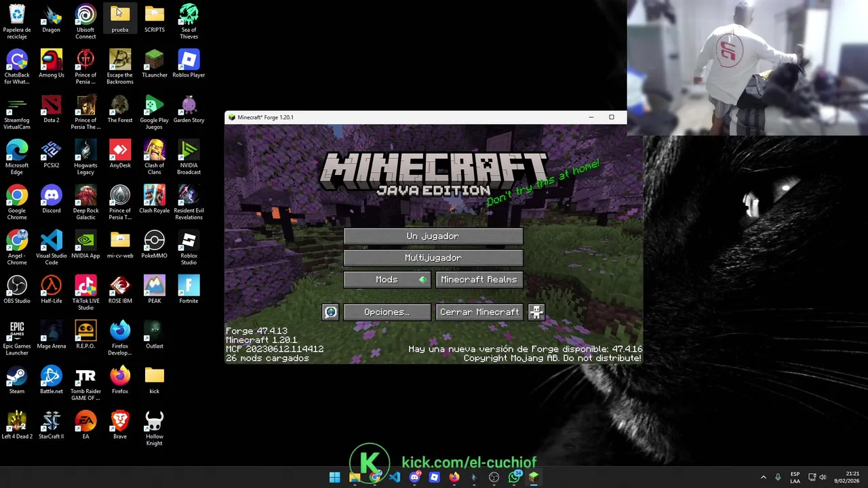
Task: Launch Discord desktop shortcut
Action: (52, 199)
